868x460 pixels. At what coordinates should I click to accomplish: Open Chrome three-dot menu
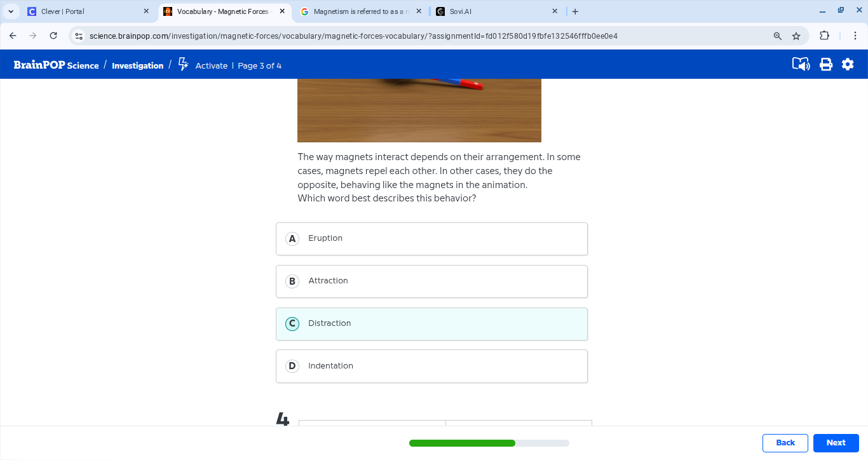tap(855, 36)
